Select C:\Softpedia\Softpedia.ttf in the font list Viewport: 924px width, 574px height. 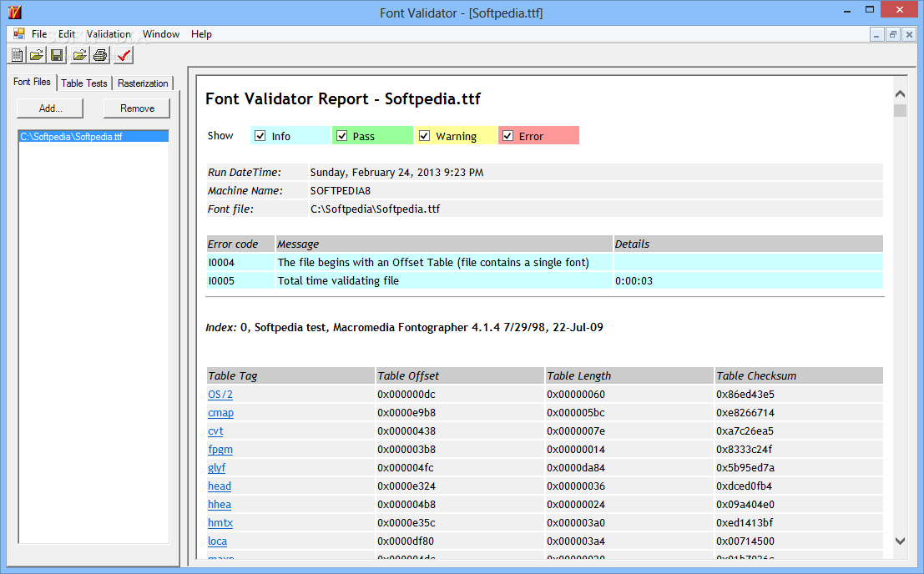(93, 137)
